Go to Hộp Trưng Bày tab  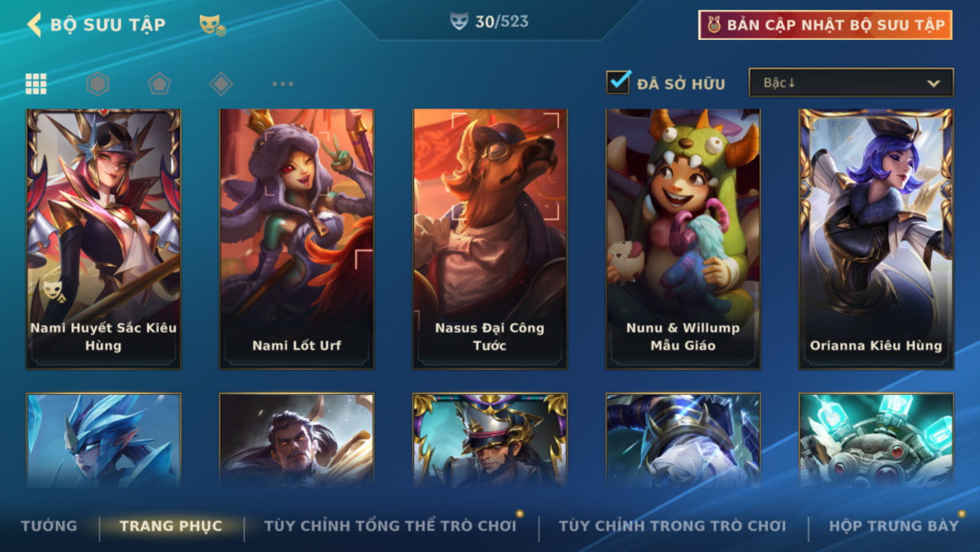(894, 526)
